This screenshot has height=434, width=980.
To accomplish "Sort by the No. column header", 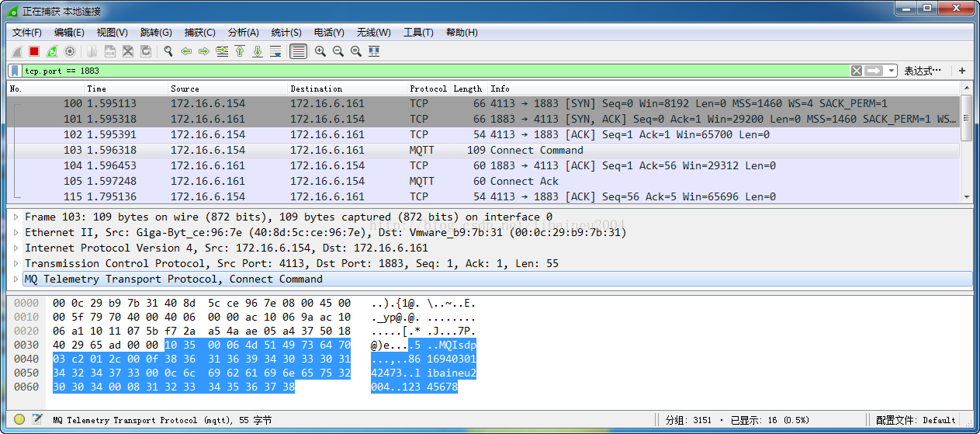I will [46, 89].
